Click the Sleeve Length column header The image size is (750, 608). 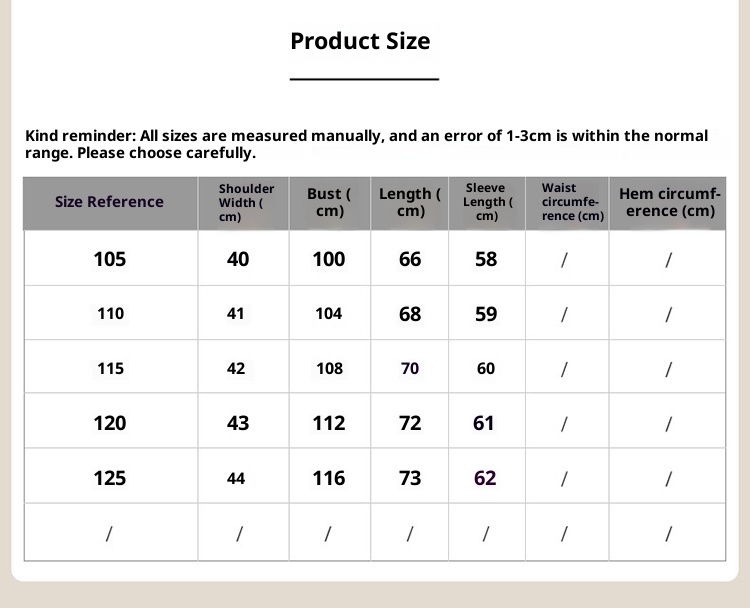click(x=486, y=202)
